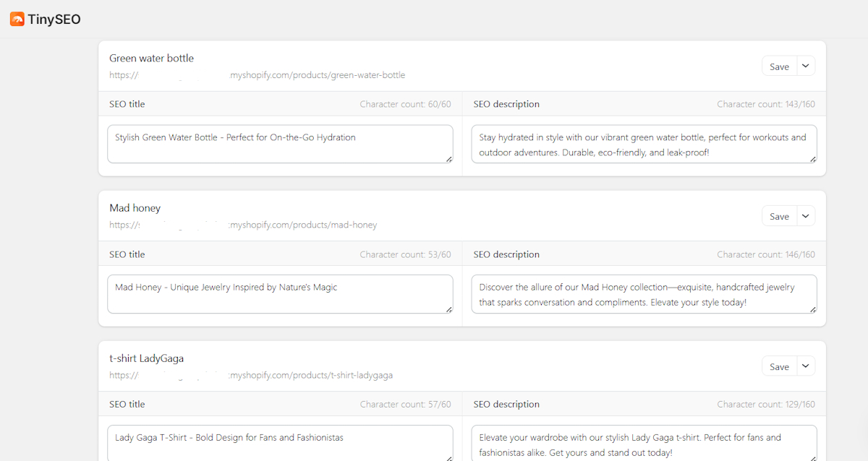Screen dimensions: 868x461
Task: Click SEO description label in Mad honey card
Action: pos(506,254)
